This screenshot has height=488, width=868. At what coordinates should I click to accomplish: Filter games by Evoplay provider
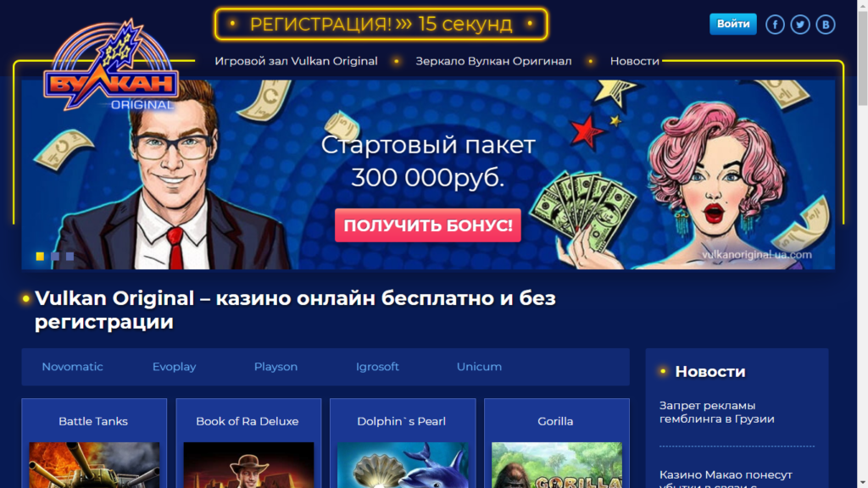(175, 366)
